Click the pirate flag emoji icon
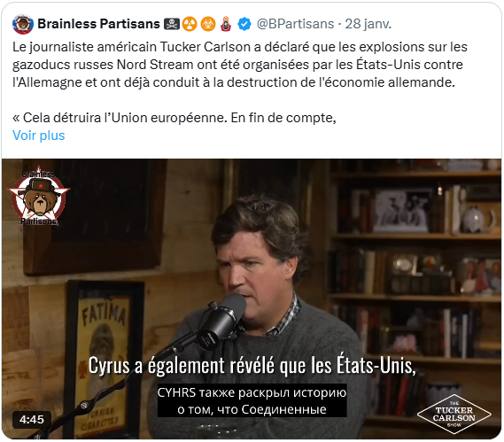 point(172,24)
